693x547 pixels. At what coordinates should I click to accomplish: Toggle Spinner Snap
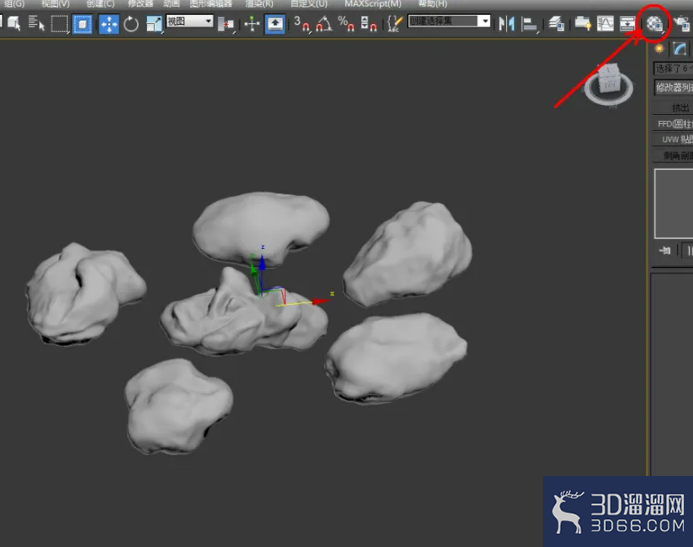coord(369,24)
